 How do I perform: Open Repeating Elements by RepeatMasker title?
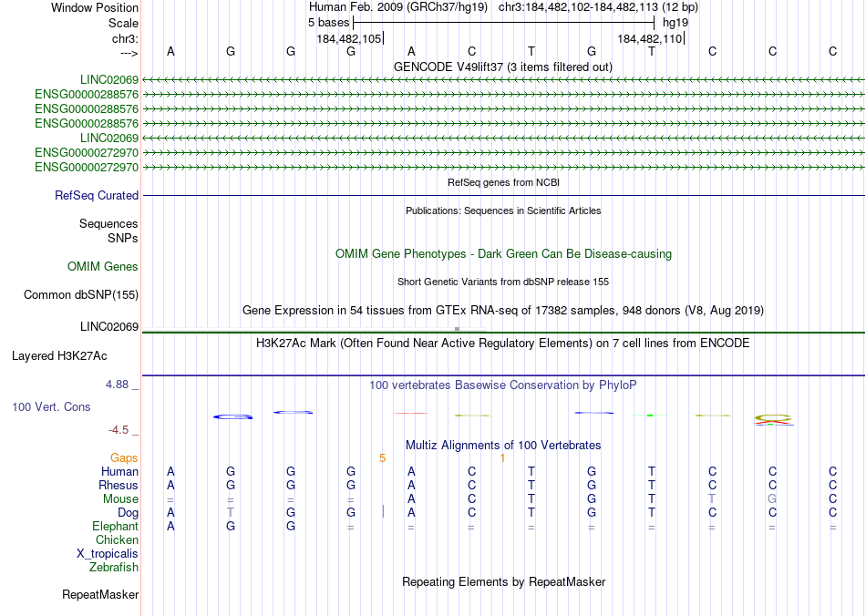pyautogui.click(x=504, y=581)
